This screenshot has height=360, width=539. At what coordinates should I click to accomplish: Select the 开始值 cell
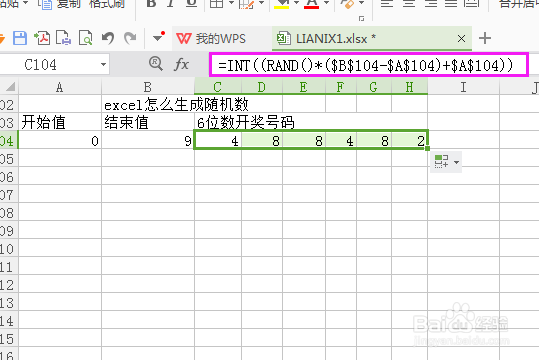coord(60,122)
